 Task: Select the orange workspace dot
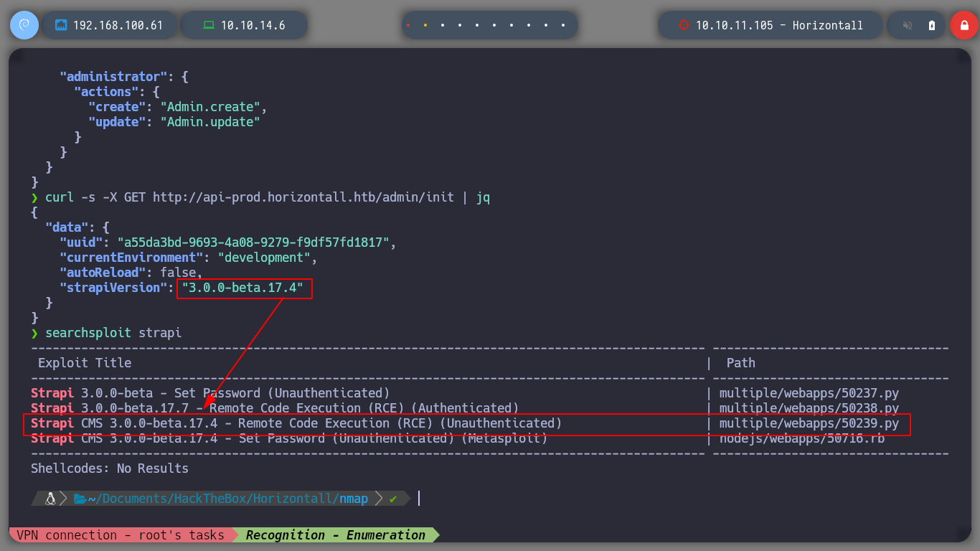tap(425, 25)
